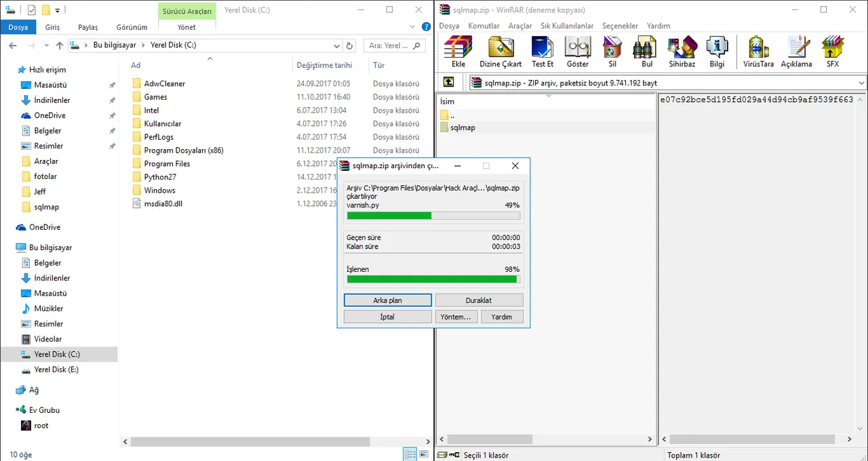Select the sqlmap folder in WinRAR list
This screenshot has height=461, width=868.
point(462,127)
